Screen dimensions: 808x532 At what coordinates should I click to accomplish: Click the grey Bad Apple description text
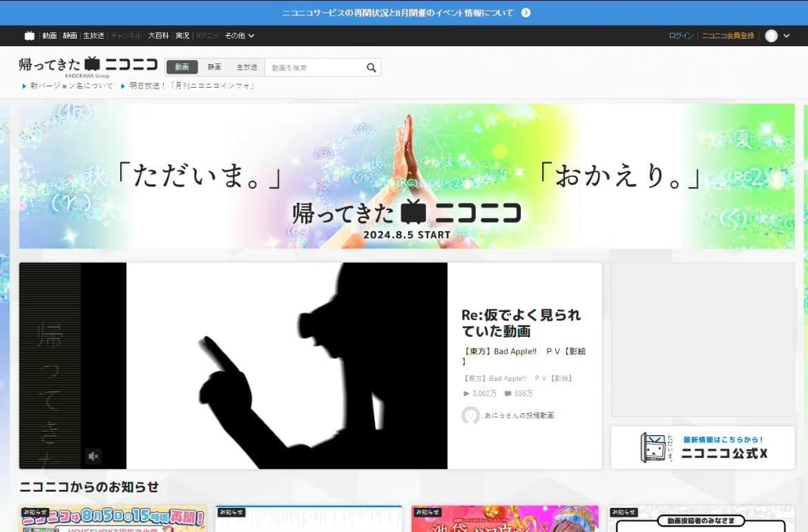(x=517, y=379)
